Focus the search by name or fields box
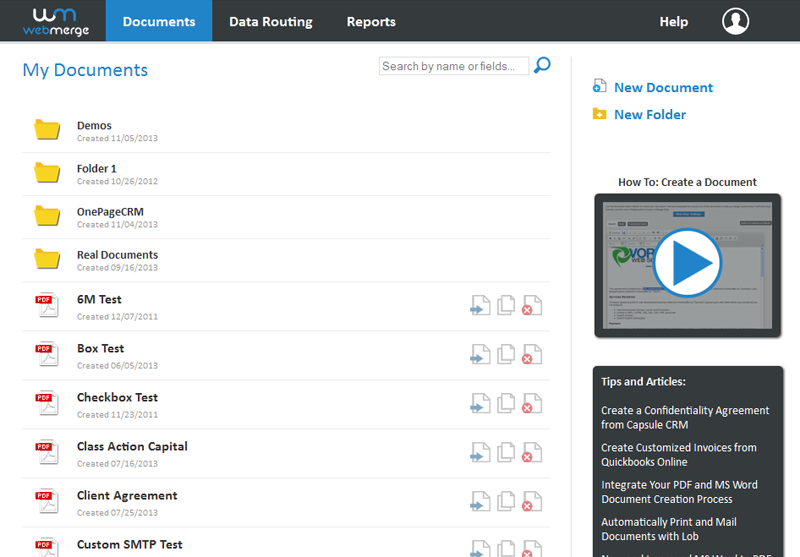Viewport: 800px width, 557px height. [453, 67]
